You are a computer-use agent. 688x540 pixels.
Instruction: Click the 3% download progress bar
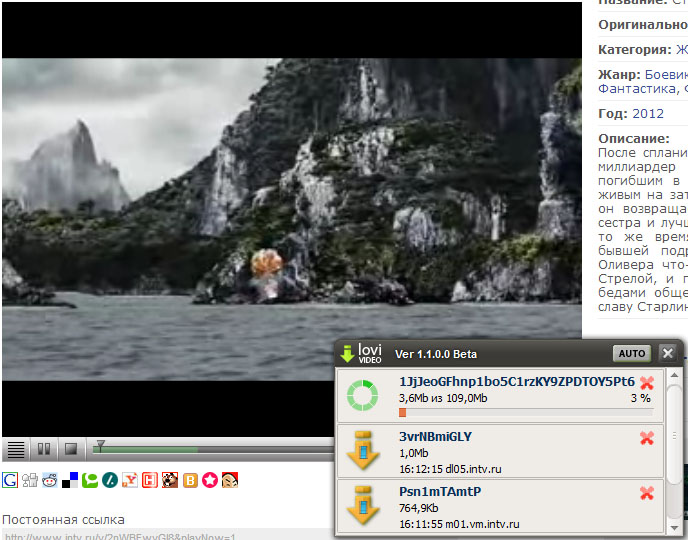coord(526,412)
